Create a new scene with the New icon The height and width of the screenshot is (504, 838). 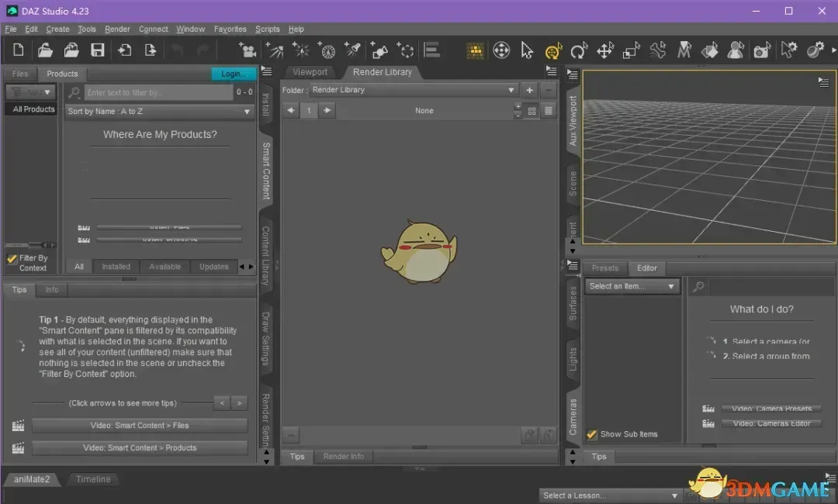coord(19,50)
